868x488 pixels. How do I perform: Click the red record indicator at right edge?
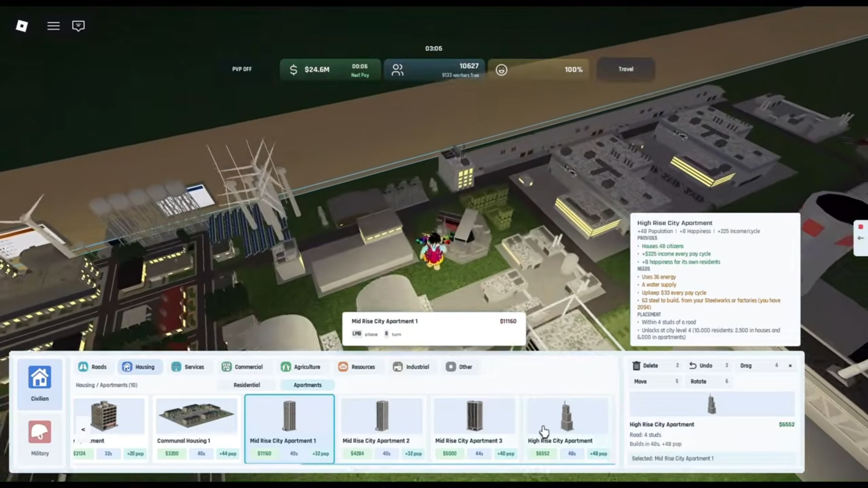pos(860,227)
